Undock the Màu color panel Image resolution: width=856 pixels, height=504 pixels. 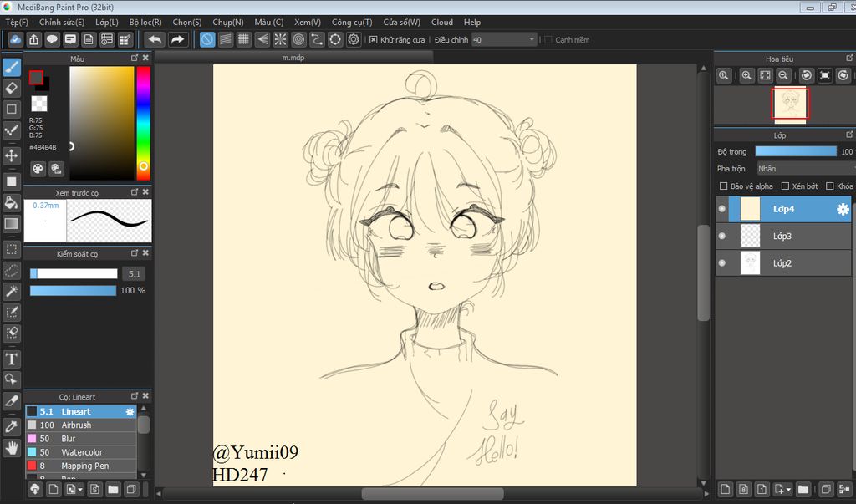(135, 58)
